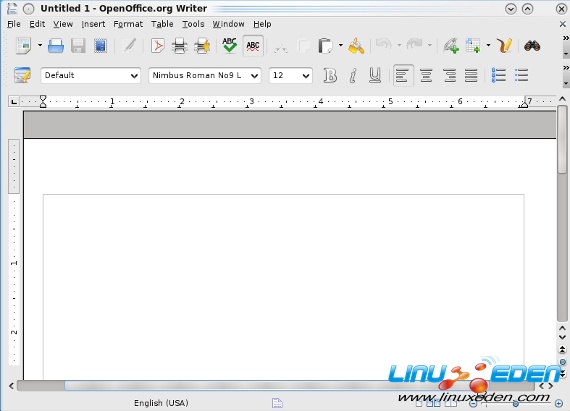Click the Undo arrow icon
The image size is (570, 411).
point(384,45)
